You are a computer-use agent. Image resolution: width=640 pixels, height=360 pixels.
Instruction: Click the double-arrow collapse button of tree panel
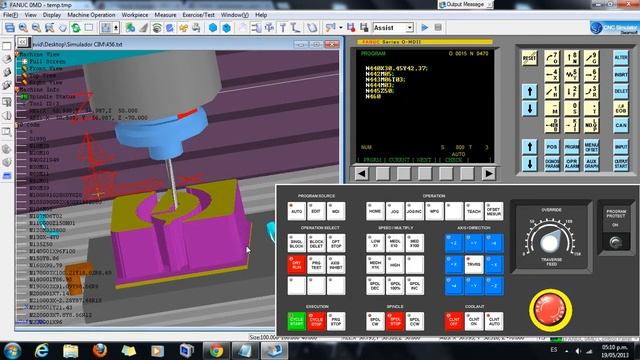tap(23, 42)
